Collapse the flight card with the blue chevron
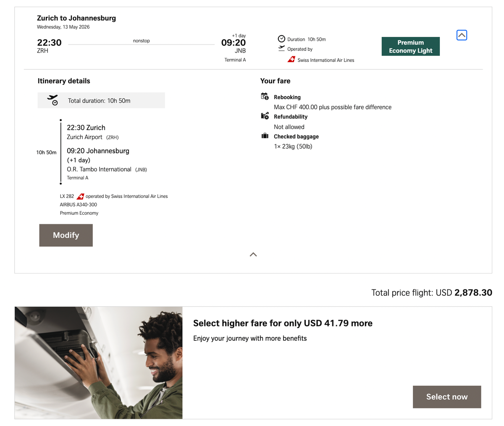 click(462, 35)
